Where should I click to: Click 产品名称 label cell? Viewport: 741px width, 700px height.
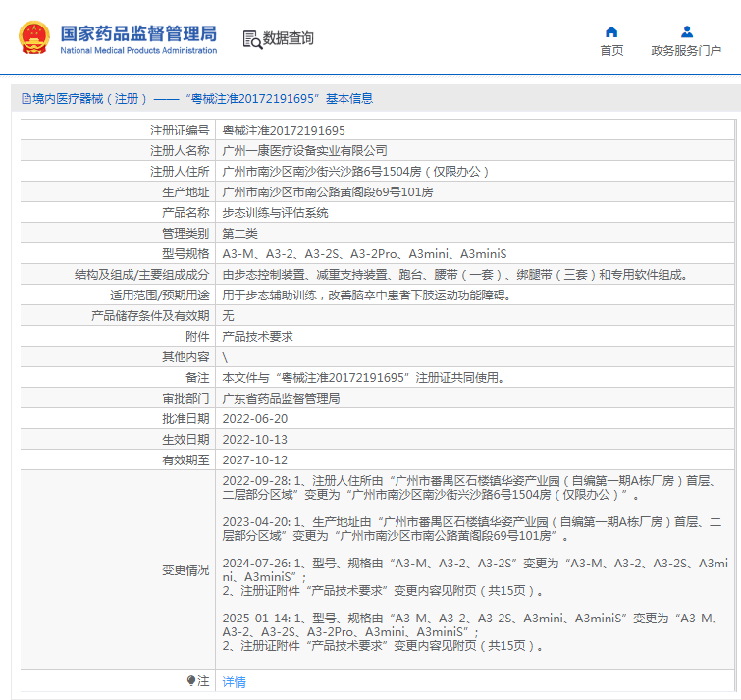coord(118,213)
